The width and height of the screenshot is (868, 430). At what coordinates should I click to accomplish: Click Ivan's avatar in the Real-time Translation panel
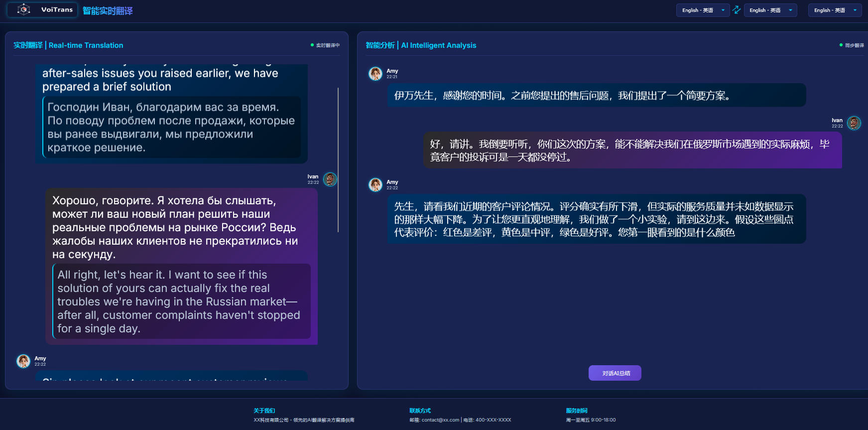330,179
